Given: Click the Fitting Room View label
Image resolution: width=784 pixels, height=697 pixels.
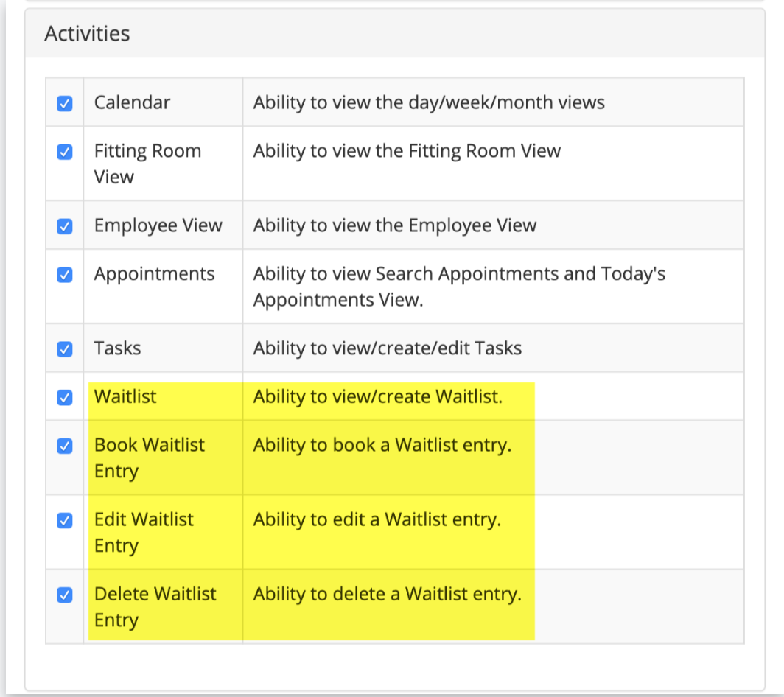Looking at the screenshot, I should click(147, 164).
